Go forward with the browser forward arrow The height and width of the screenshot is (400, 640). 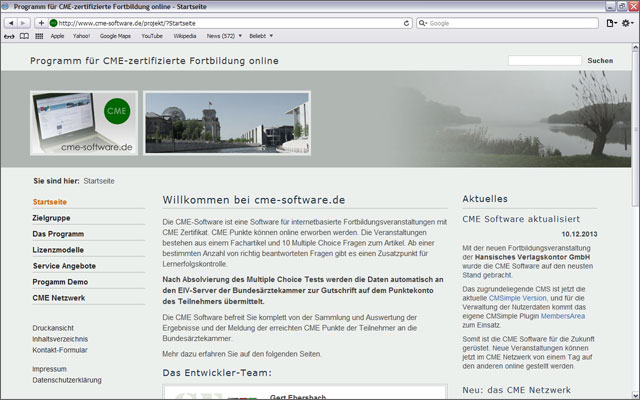pos(23,23)
